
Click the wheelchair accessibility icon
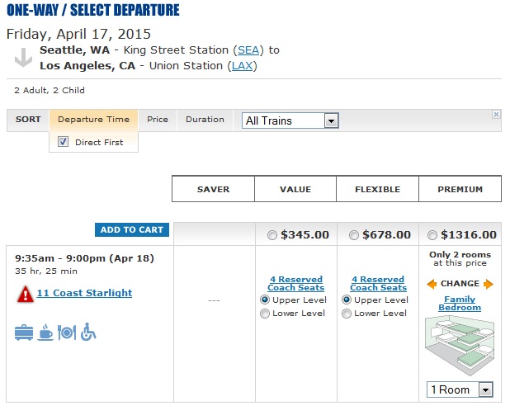click(x=88, y=332)
